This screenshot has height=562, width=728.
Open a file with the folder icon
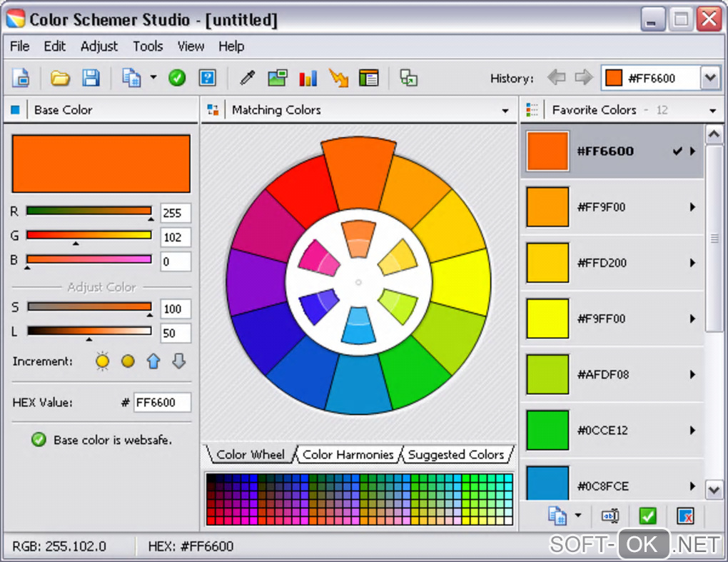[x=60, y=78]
